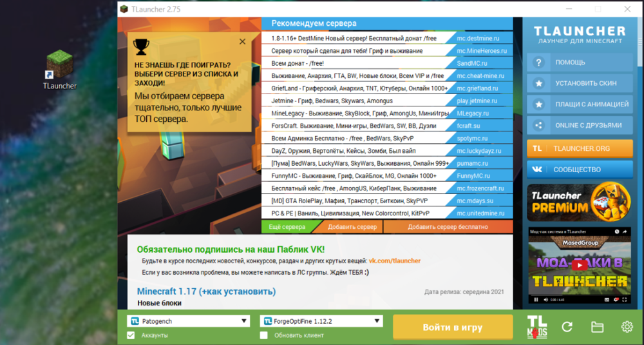644x345 pixels.
Task: Select the mc.cheat-mine.ru server address
Action: (x=480, y=75)
